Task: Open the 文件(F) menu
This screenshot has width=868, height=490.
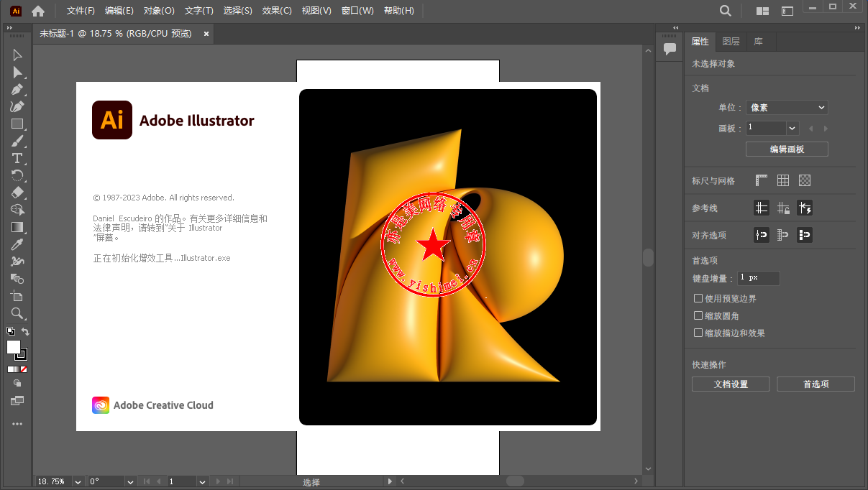Action: (81, 11)
